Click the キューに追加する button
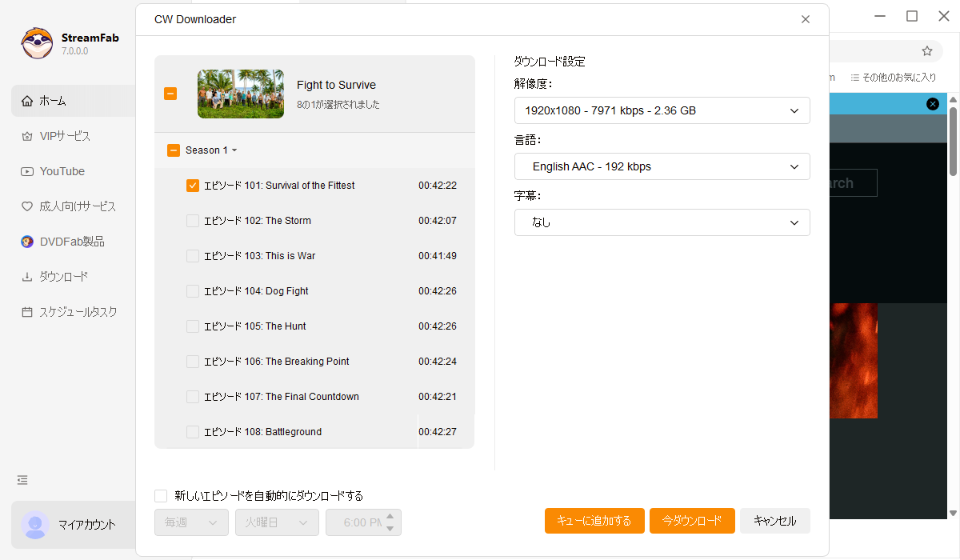Screen dimensions: 960x560 (594, 521)
